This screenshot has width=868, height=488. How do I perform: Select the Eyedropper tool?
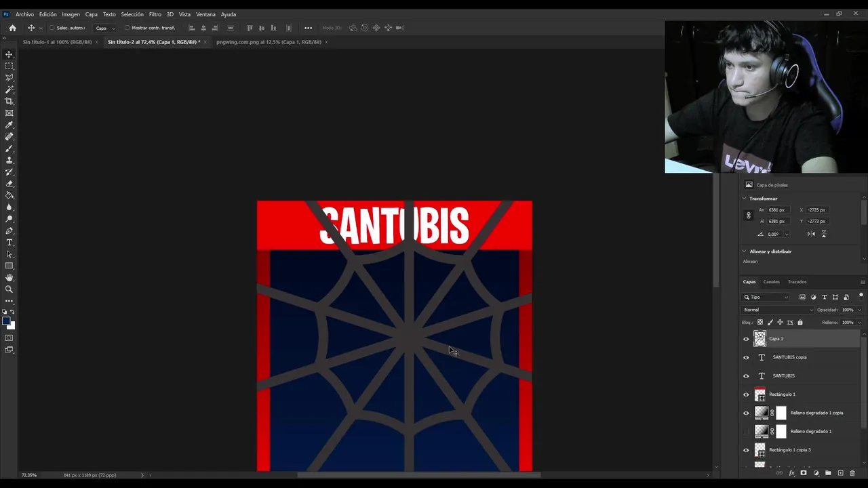[x=9, y=125]
